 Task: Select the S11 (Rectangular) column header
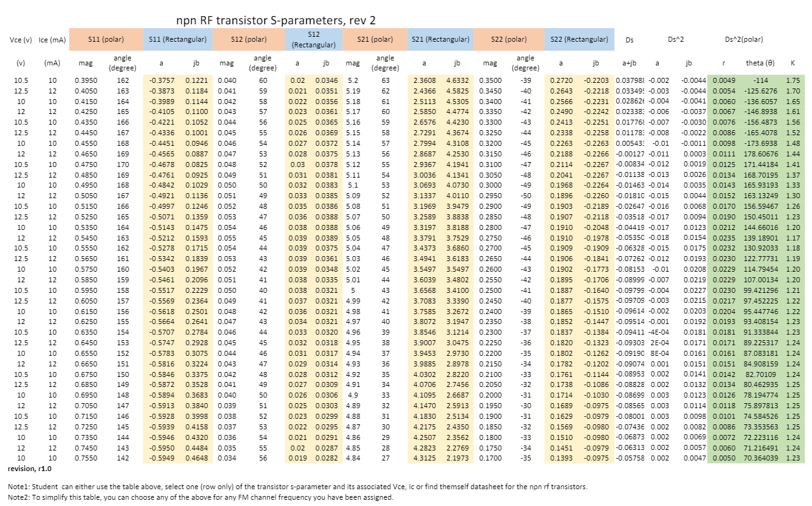[x=176, y=39]
